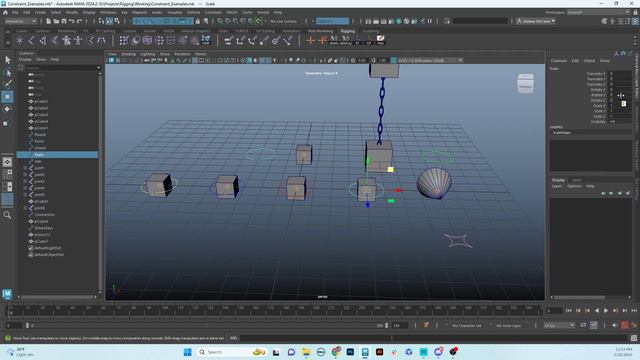Select the arrow Select tool in toolbox

[x=7, y=60]
